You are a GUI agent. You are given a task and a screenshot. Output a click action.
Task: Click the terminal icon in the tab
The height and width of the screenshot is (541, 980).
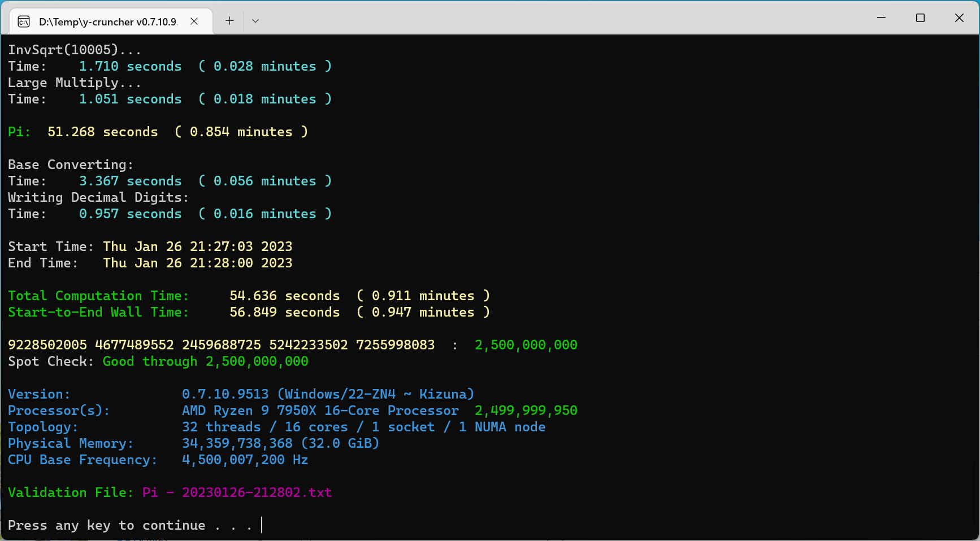[24, 21]
